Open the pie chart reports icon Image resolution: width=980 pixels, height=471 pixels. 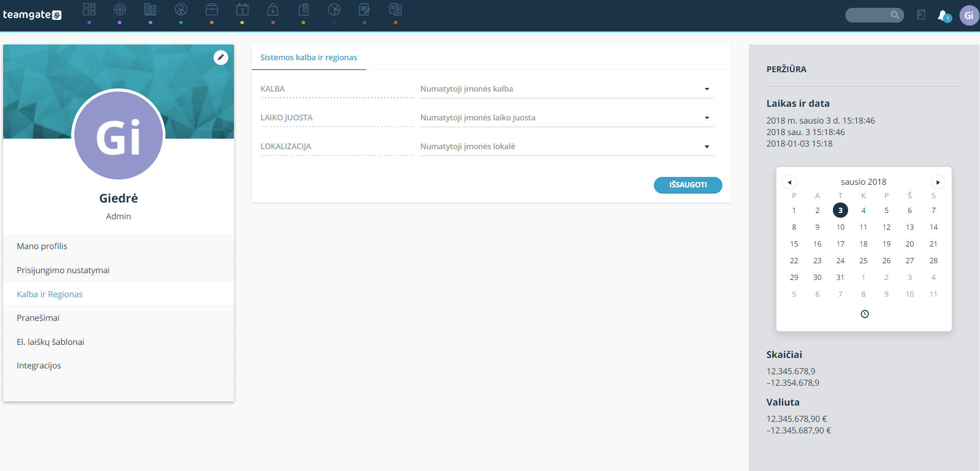[x=334, y=9]
